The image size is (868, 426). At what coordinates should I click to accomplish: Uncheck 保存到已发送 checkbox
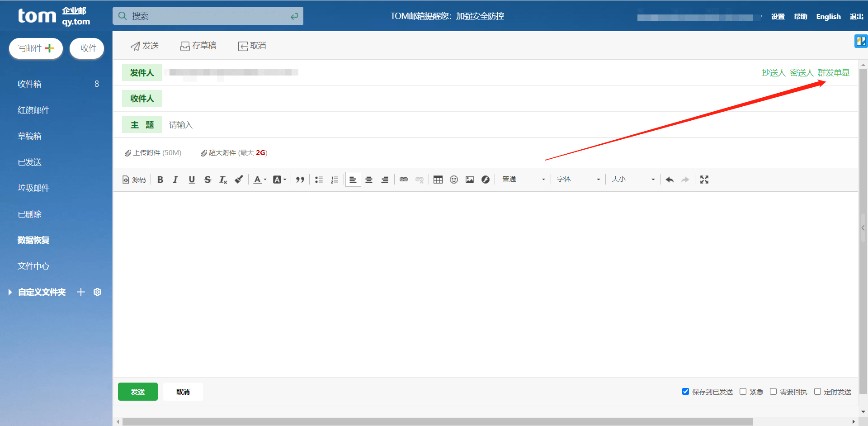pos(685,392)
